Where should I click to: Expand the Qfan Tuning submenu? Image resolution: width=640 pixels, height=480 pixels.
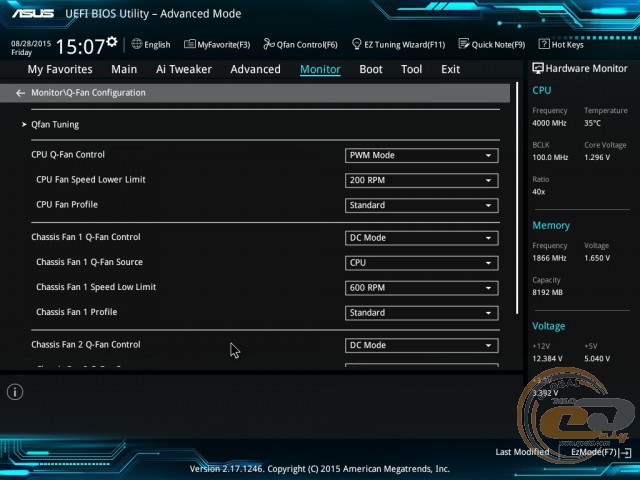coord(55,124)
